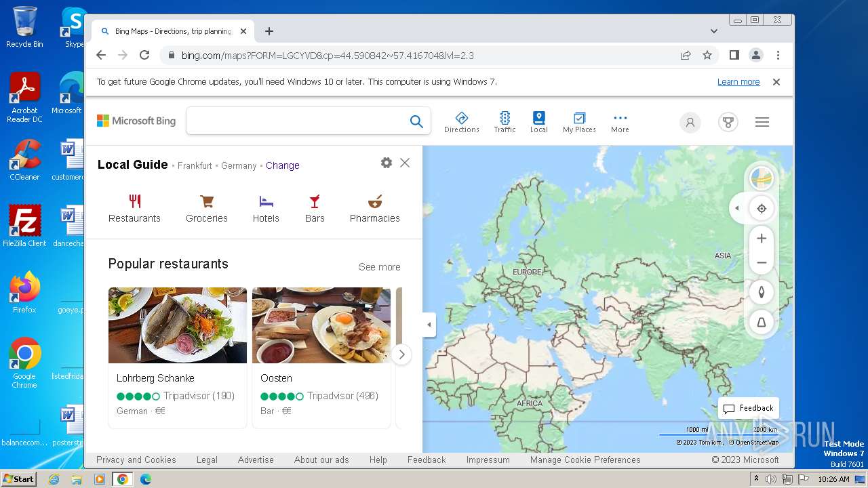Collapse the map controls arrow
Screen dimensions: 868x488
pyautogui.click(x=737, y=209)
